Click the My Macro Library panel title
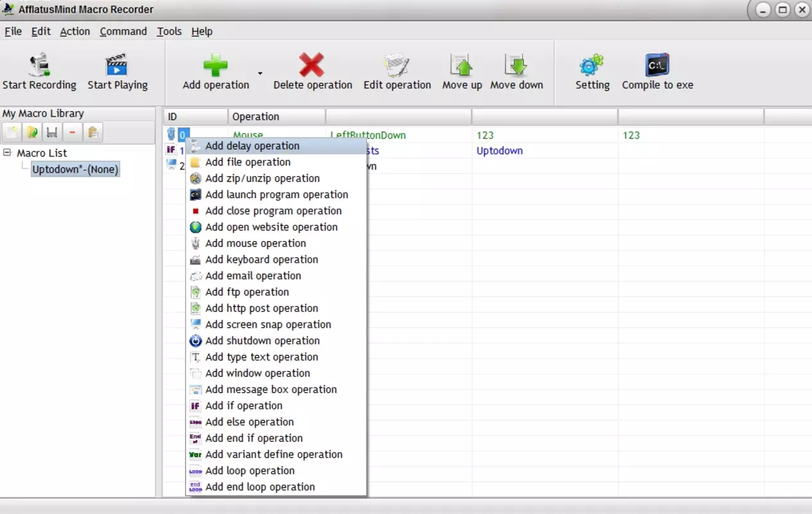This screenshot has height=514, width=812. point(43,113)
